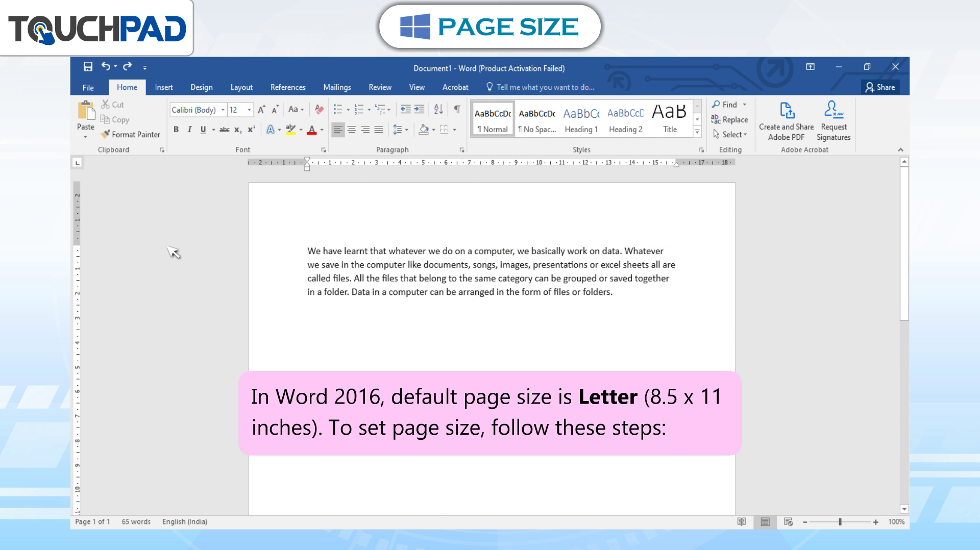This screenshot has width=980, height=550.
Task: Open Line and Paragraph Spacing options
Action: point(401,130)
